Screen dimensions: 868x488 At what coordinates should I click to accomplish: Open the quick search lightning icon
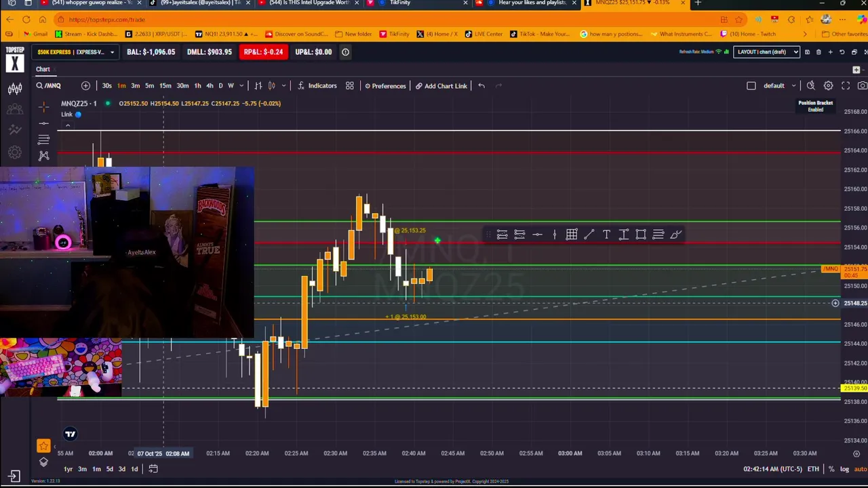point(810,85)
